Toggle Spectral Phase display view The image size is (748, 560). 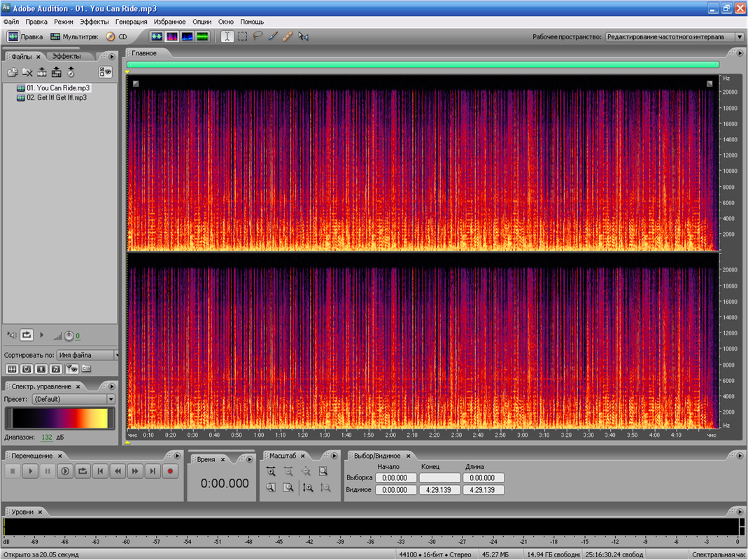click(203, 36)
